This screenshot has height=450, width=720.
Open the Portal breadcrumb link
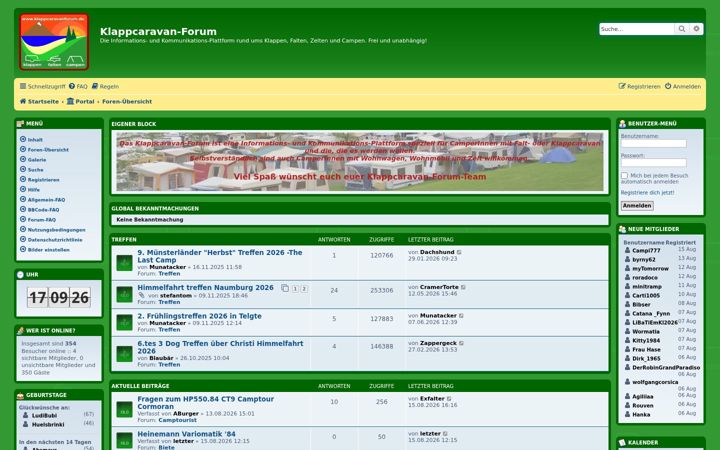80,101
